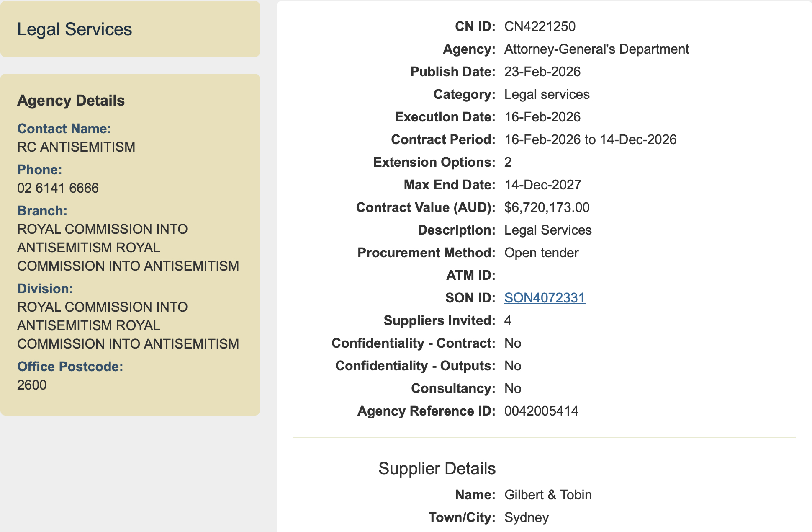Screen dimensions: 812x532
Task: Click the contract value $6,720,173.00
Action: pos(547,207)
